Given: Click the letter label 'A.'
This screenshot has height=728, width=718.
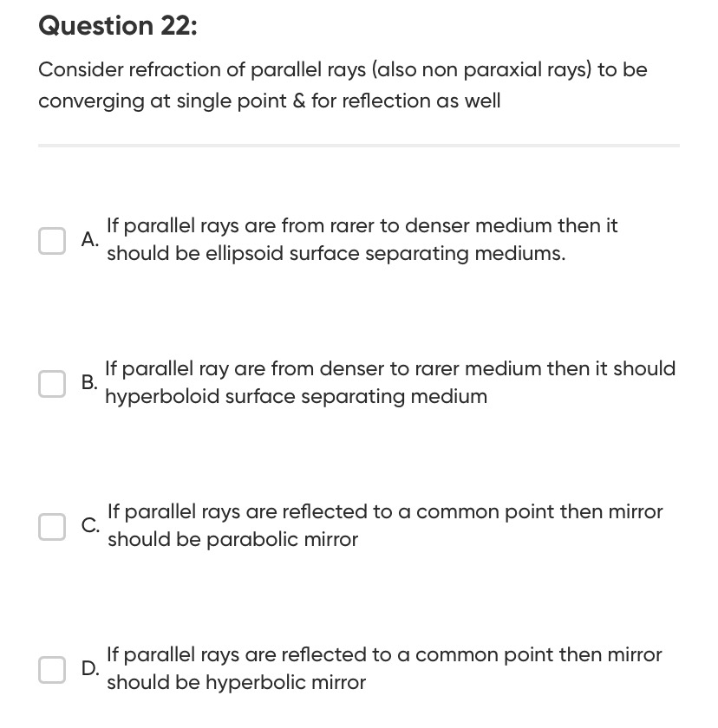Looking at the screenshot, I should pos(89,239).
